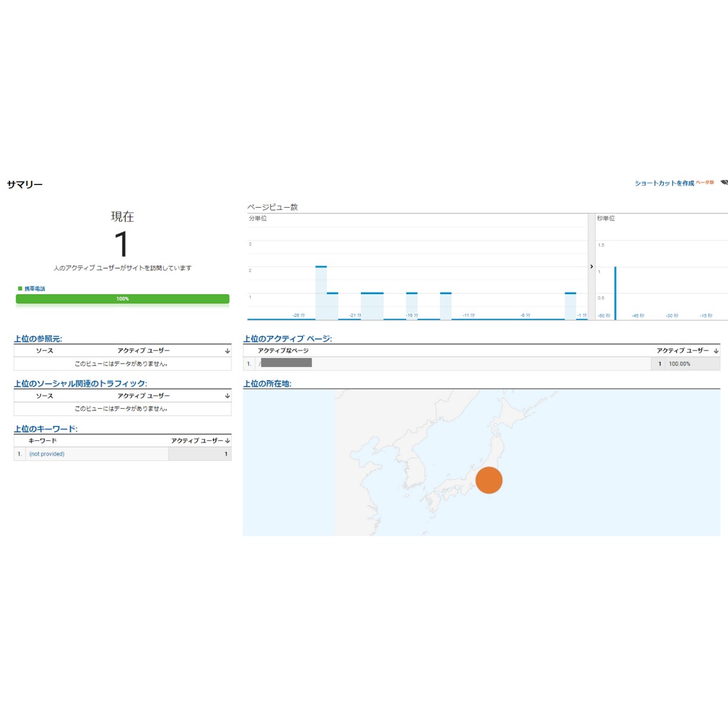Click the large active user count under 現在

pyautogui.click(x=122, y=244)
